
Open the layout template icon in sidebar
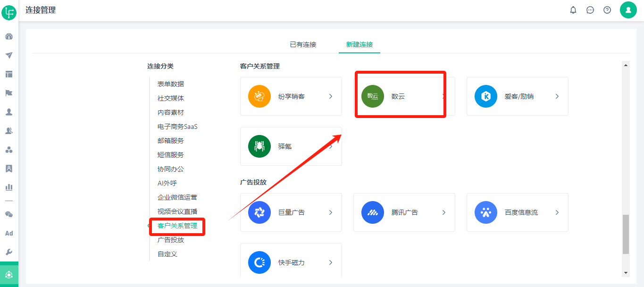point(9,74)
